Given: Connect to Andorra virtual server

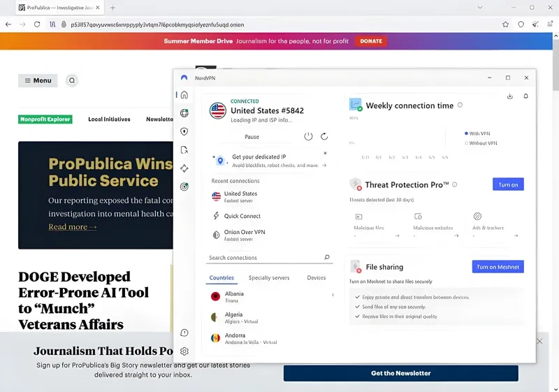Looking at the screenshot, I should click(x=269, y=338).
